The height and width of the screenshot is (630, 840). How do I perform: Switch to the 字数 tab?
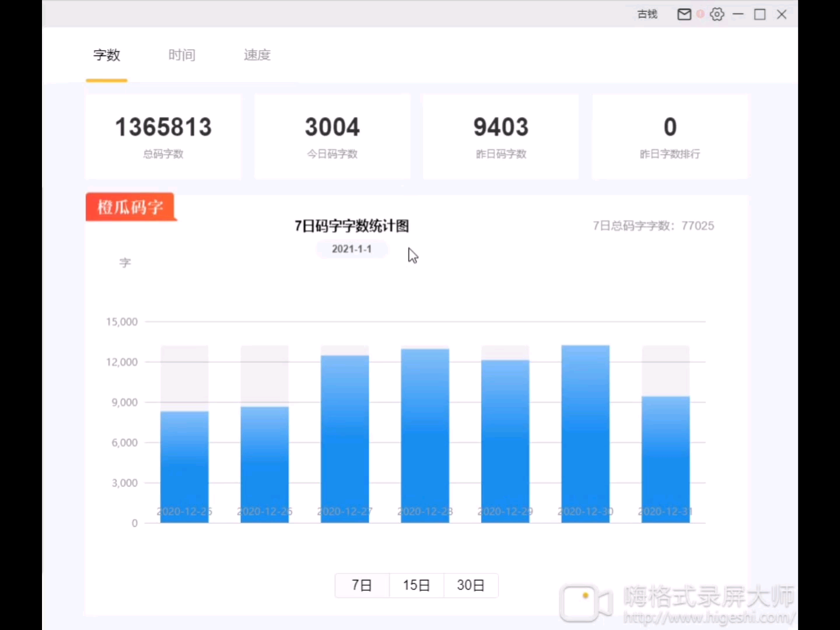click(107, 55)
